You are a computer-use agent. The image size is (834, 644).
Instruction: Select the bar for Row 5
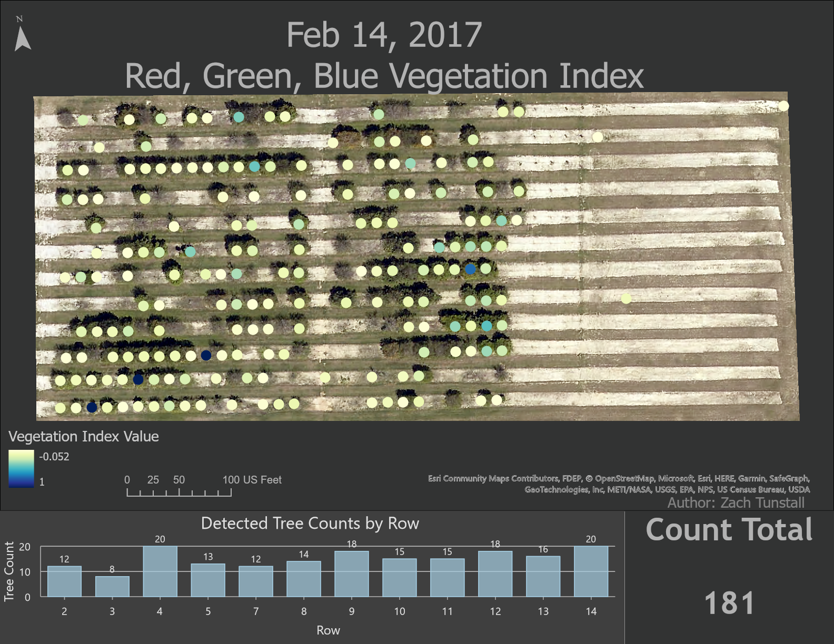[208, 580]
